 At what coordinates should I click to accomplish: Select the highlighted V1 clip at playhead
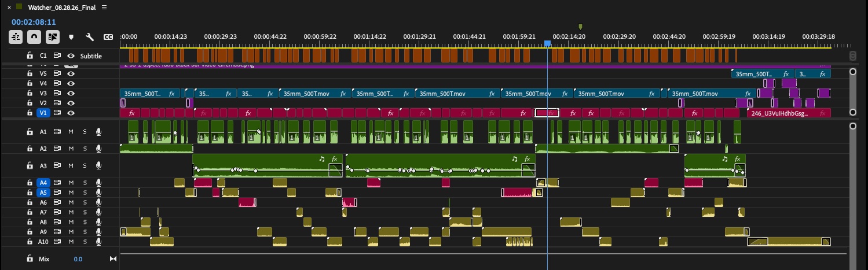[x=547, y=113]
